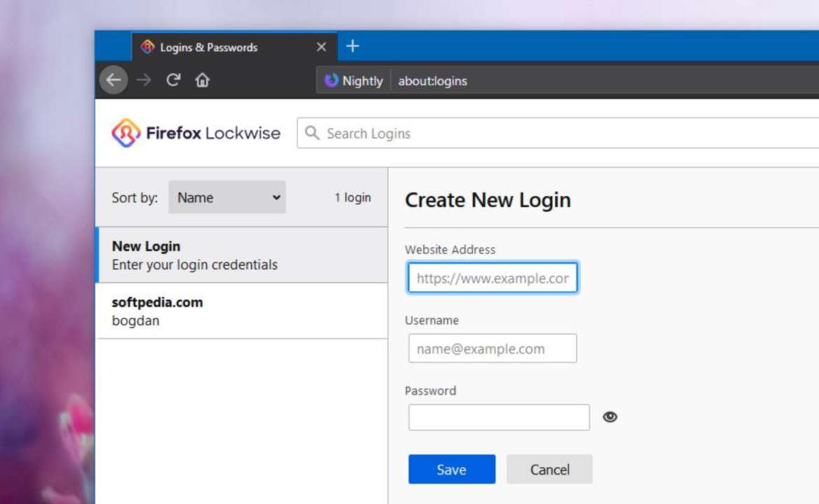Click the 'Website Address' label
This screenshot has height=504, width=819.
(x=449, y=250)
